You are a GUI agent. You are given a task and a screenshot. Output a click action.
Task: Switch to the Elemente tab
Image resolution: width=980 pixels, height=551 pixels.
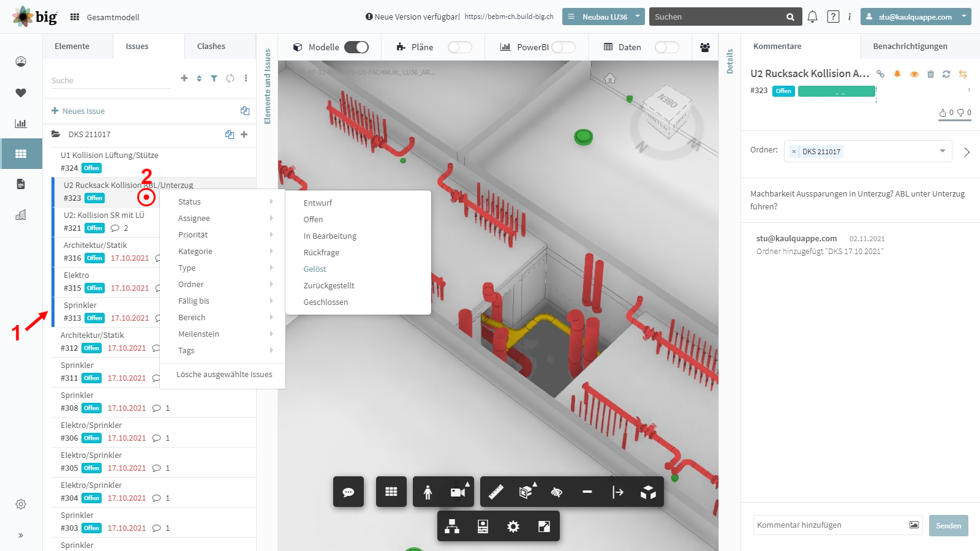(x=72, y=46)
